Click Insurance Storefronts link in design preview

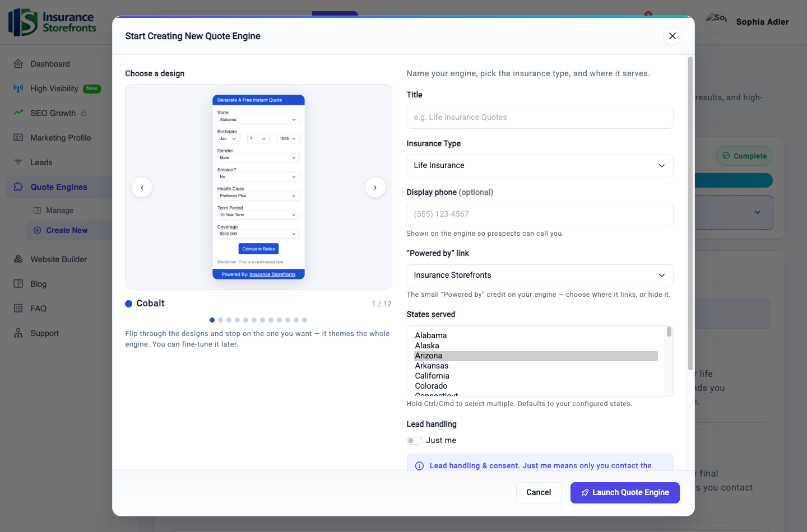pyautogui.click(x=272, y=274)
